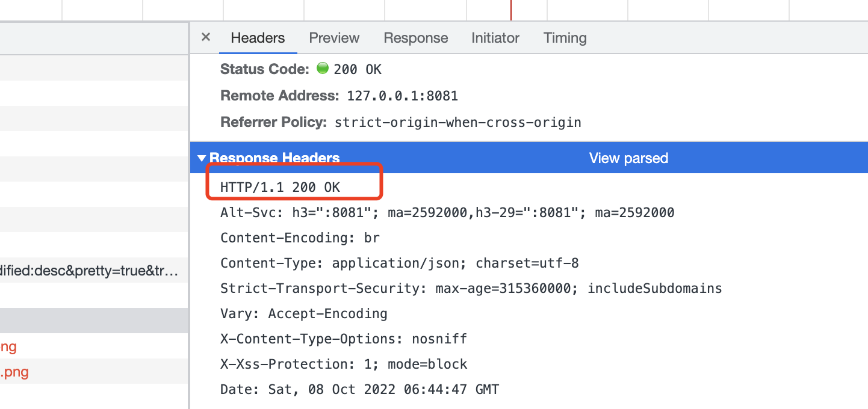Open the Response tab
Viewport: 868px width, 409px height.
click(415, 37)
